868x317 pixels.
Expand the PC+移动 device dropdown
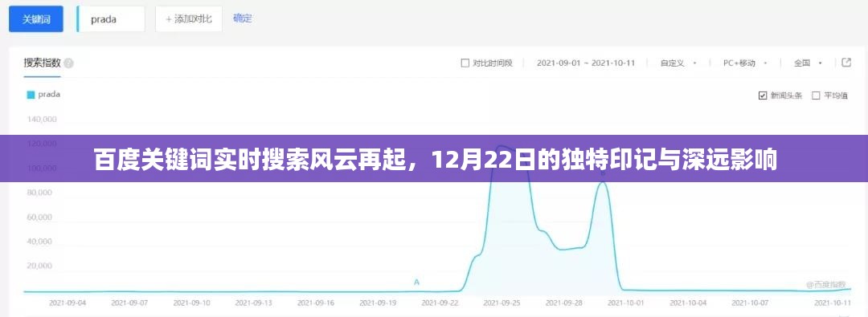(745, 63)
